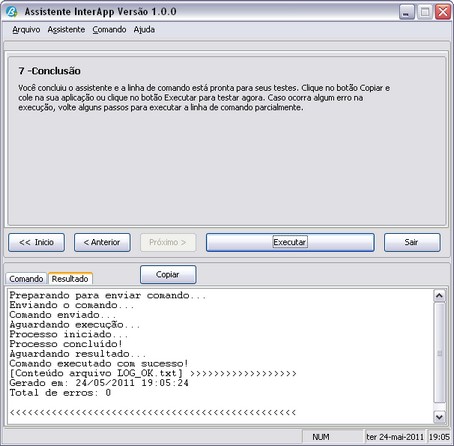Click the scroll down arrow in results
Viewport: 454px width, 446px height.
coord(439,417)
